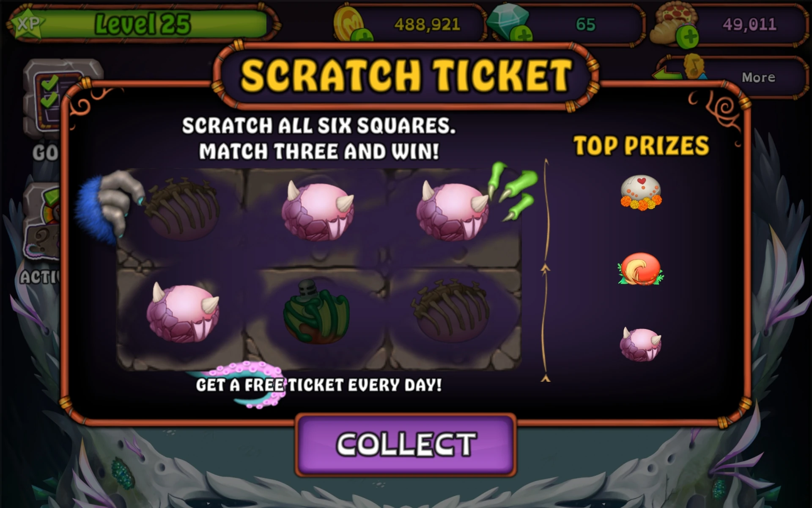
Task: Click the food balance 49,011
Action: click(749, 25)
